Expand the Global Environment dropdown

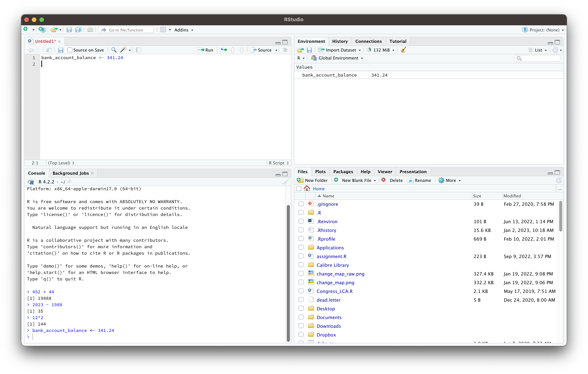tap(338, 58)
